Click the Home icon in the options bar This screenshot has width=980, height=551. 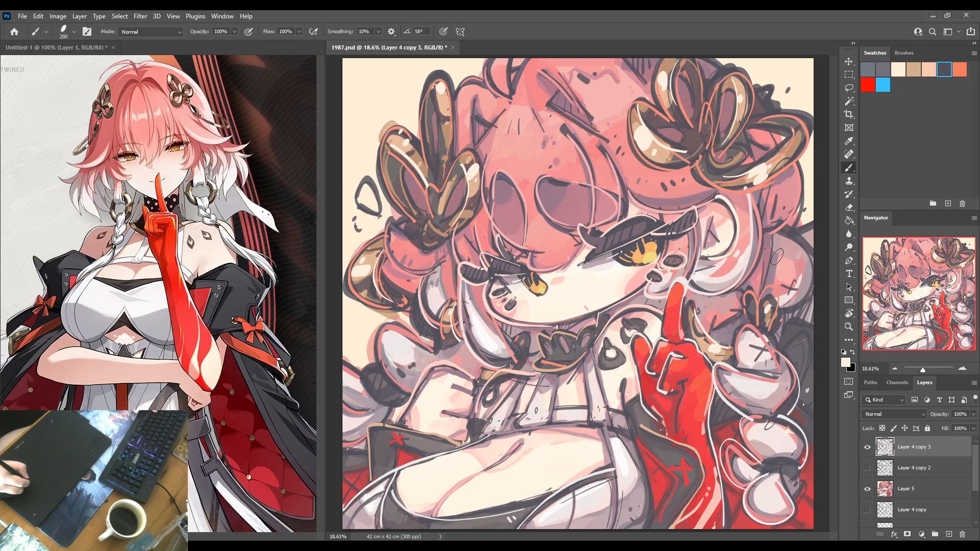pyautogui.click(x=14, y=32)
